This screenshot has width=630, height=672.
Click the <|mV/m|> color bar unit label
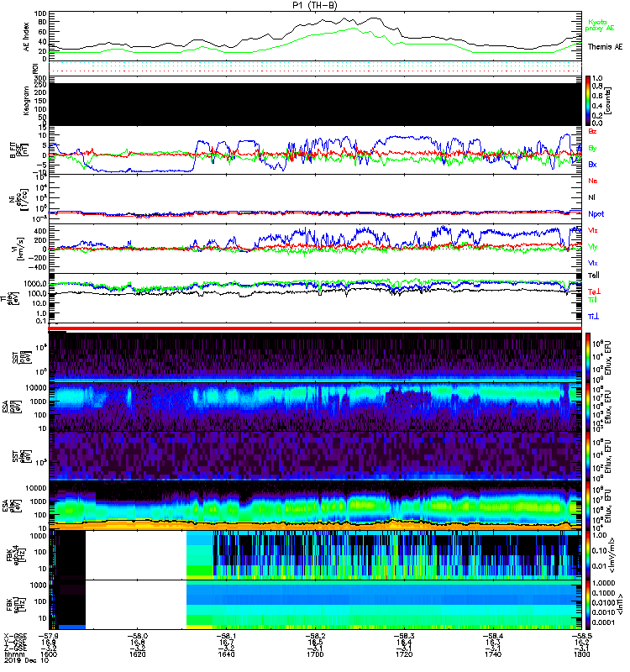click(614, 556)
